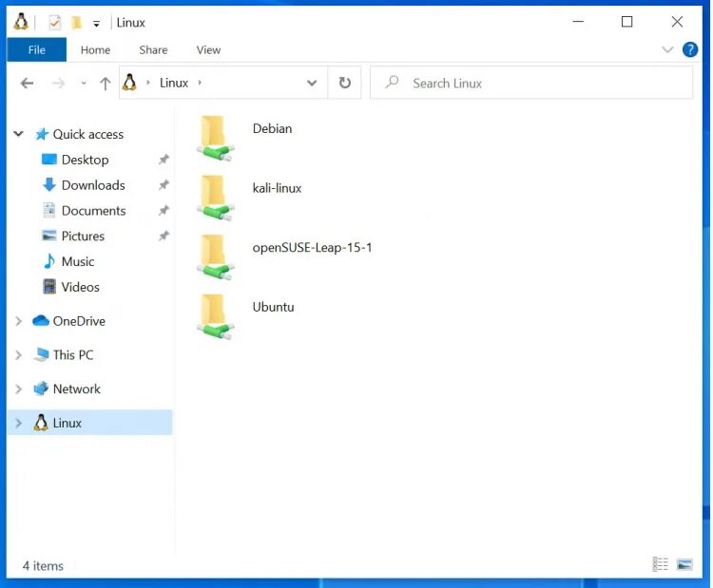This screenshot has height=588, width=713.
Task: Select the kali-linux network folder icon
Action: [x=216, y=199]
